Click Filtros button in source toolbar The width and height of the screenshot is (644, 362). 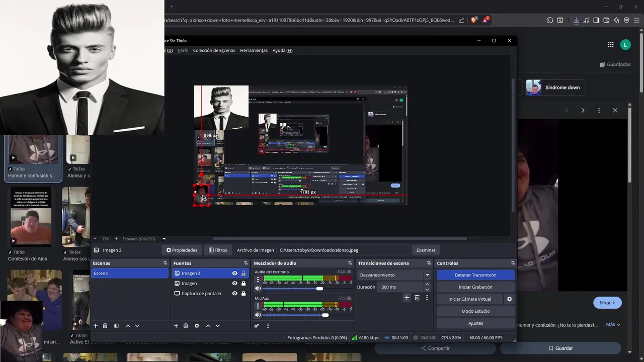point(218,250)
